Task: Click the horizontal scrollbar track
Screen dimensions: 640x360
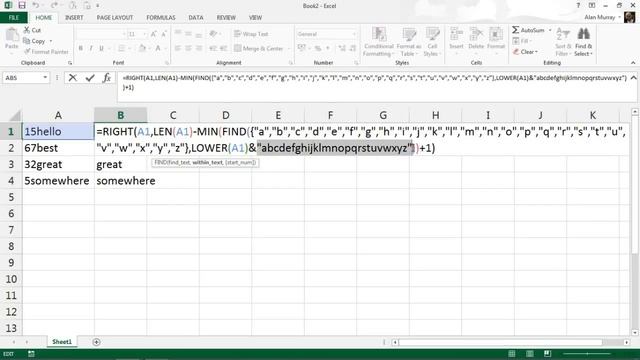Action: coord(511,342)
